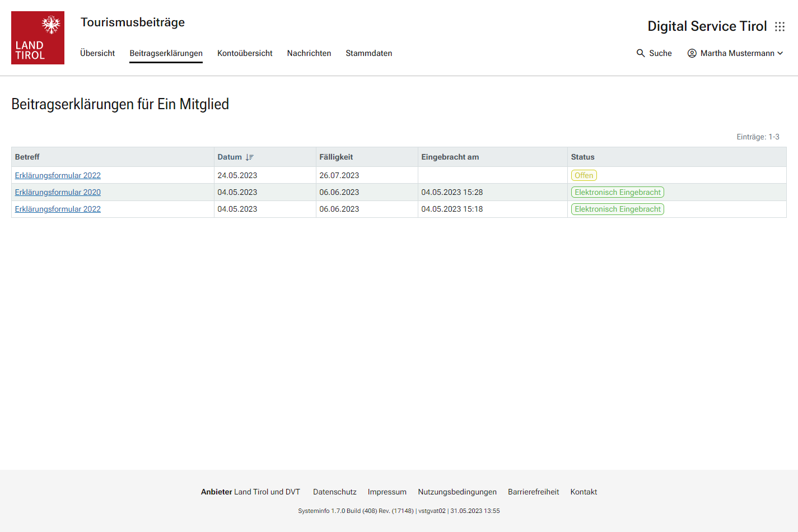798x532 pixels.
Task: Click the search magnifier icon
Action: click(641, 53)
